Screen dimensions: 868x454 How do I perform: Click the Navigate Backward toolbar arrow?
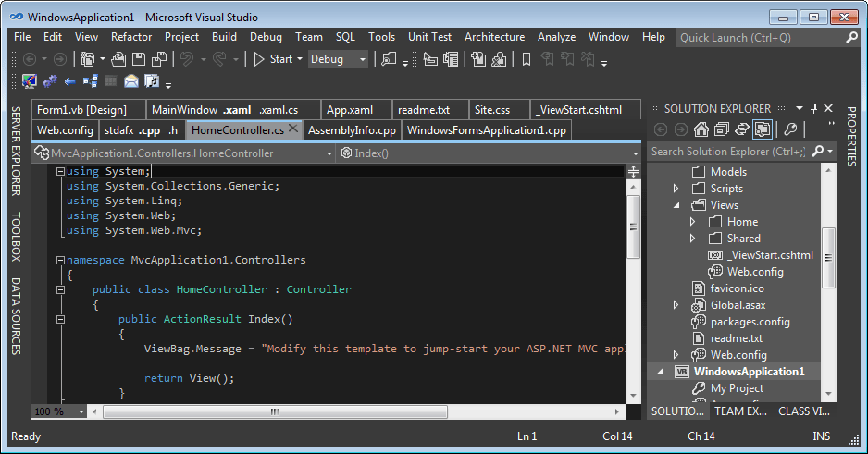pos(30,59)
